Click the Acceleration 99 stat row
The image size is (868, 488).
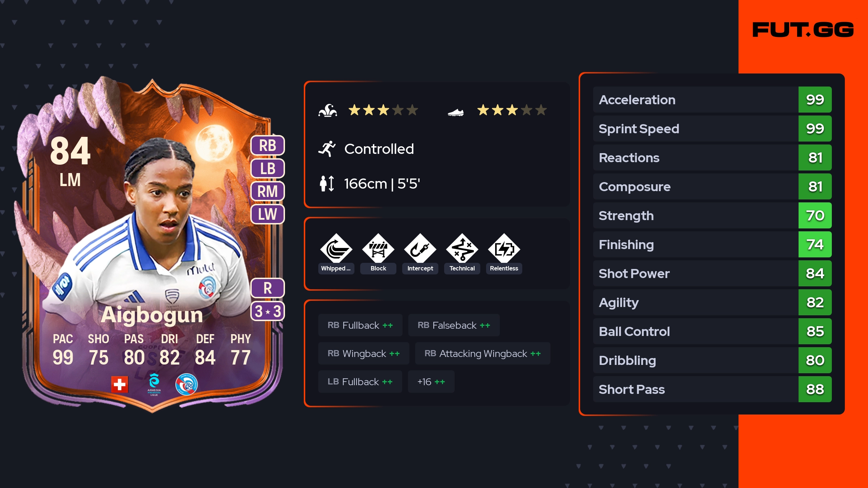coord(712,100)
